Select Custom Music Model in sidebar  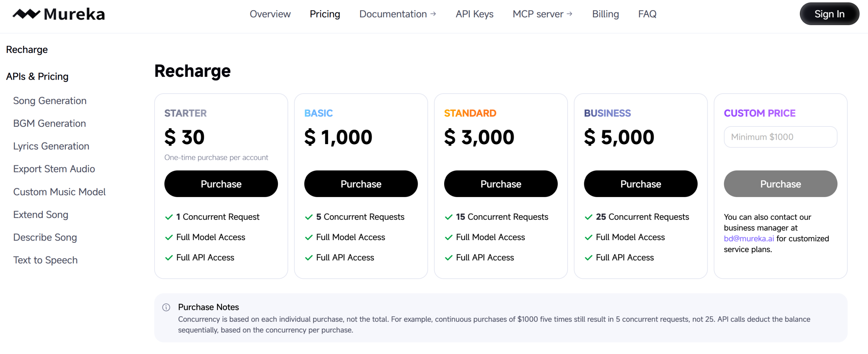click(59, 192)
